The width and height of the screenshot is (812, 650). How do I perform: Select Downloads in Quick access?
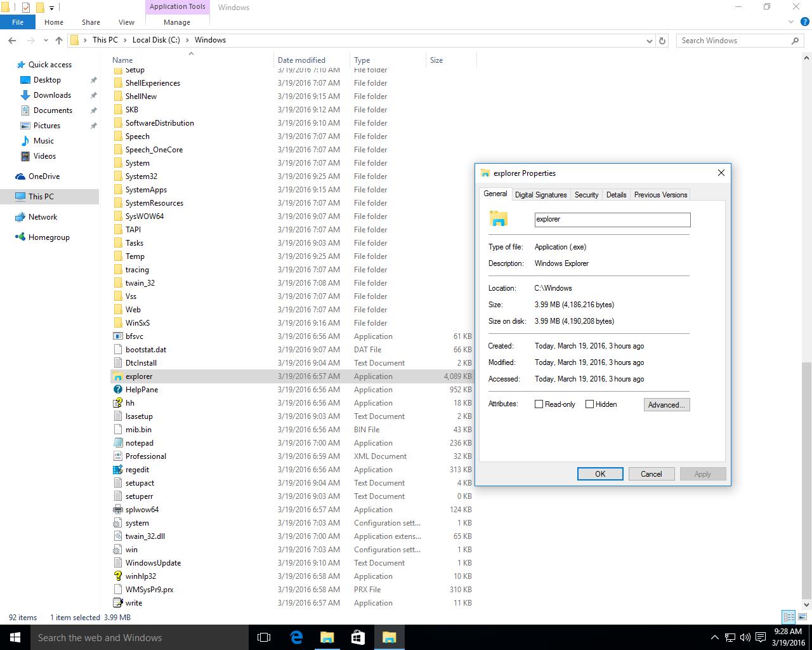52,95
